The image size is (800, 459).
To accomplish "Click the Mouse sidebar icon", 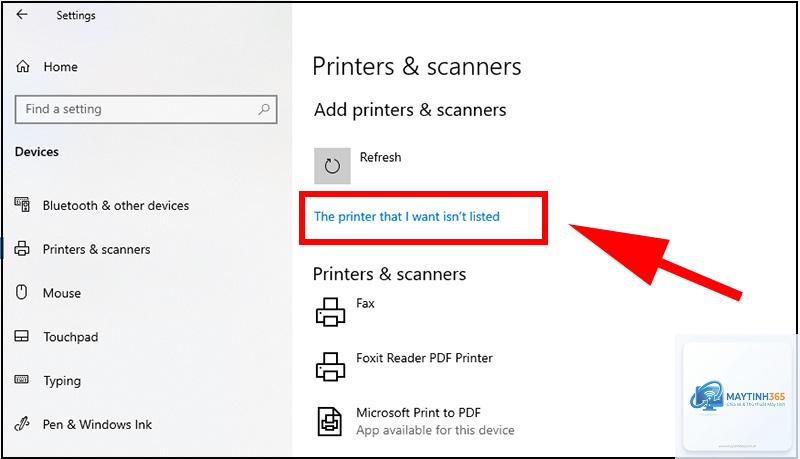I will tap(21, 292).
